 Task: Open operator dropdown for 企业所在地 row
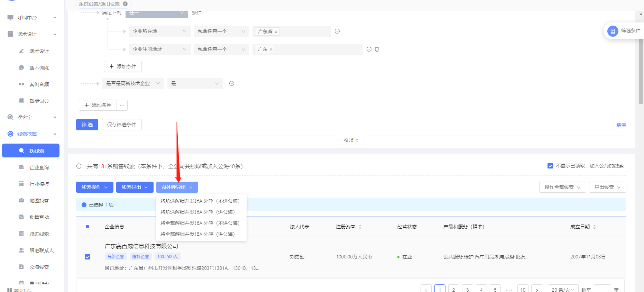221,31
